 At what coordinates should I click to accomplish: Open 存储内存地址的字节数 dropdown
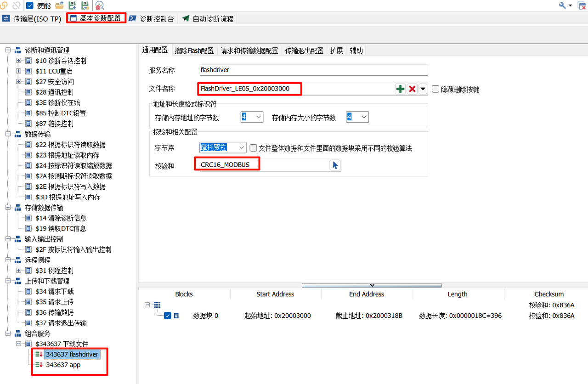pos(252,117)
